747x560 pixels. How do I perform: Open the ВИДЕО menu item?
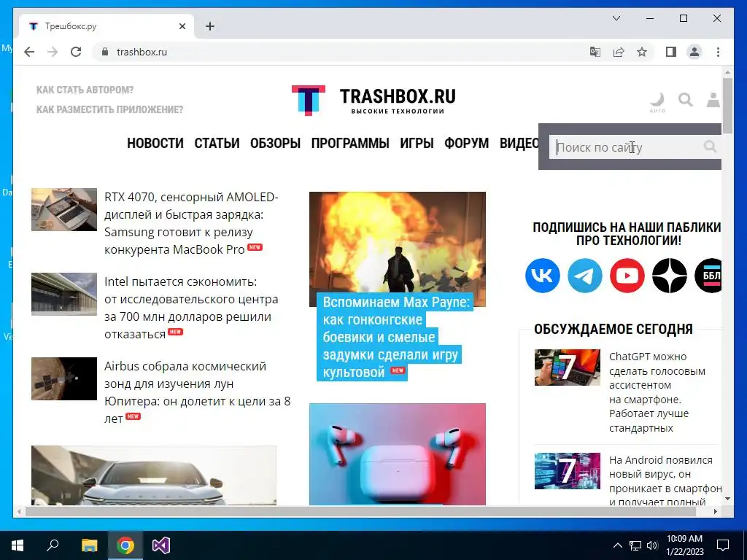point(519,143)
